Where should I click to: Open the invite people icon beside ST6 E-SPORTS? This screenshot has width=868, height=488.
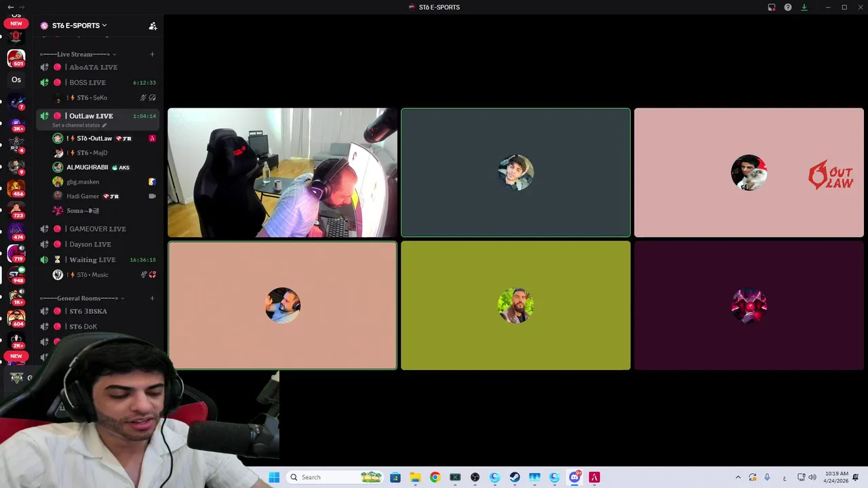[153, 26]
